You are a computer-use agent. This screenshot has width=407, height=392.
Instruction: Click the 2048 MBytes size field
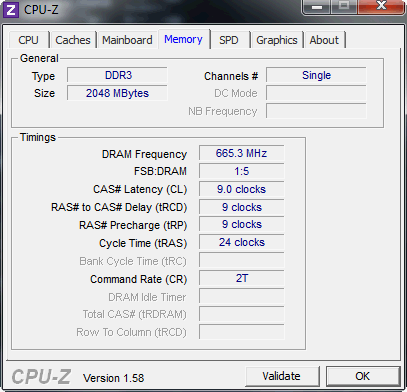pyautogui.click(x=117, y=93)
